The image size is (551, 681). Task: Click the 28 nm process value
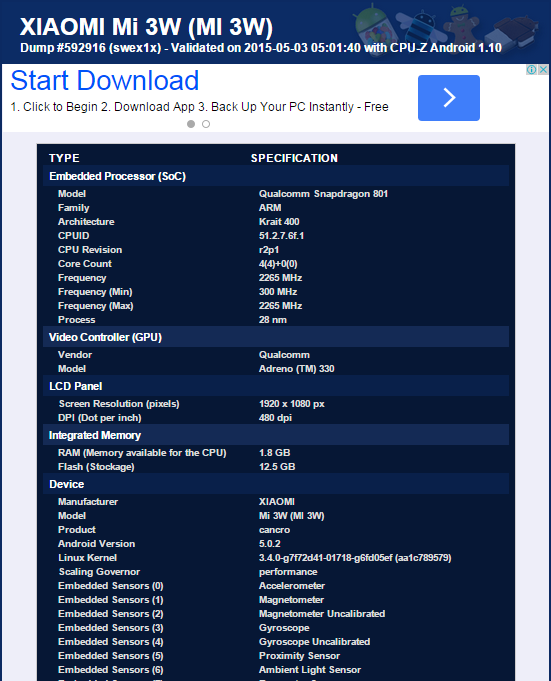tap(273, 320)
